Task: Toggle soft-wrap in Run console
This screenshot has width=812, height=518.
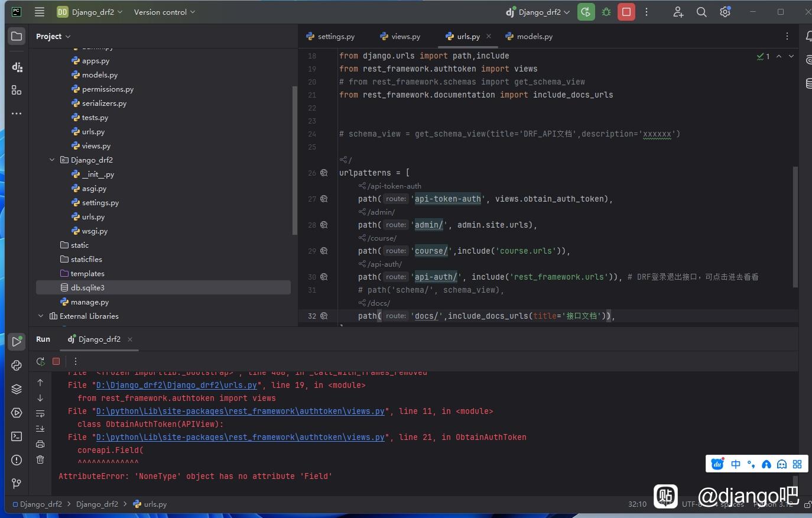Action: (40, 413)
